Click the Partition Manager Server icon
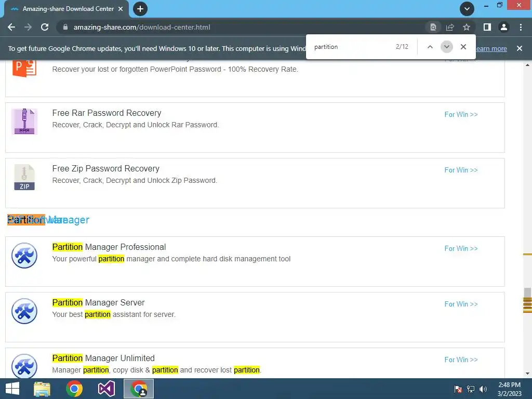Image resolution: width=532 pixels, height=399 pixels. click(x=24, y=311)
